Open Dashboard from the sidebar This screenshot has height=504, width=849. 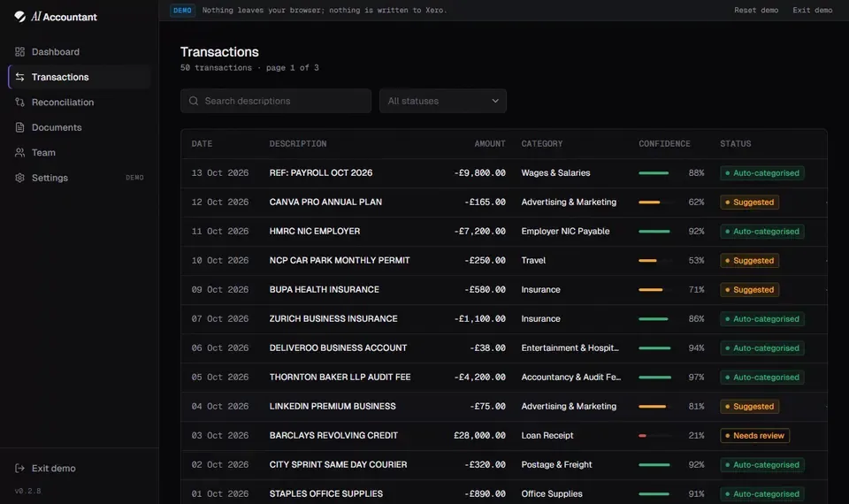coord(79,52)
